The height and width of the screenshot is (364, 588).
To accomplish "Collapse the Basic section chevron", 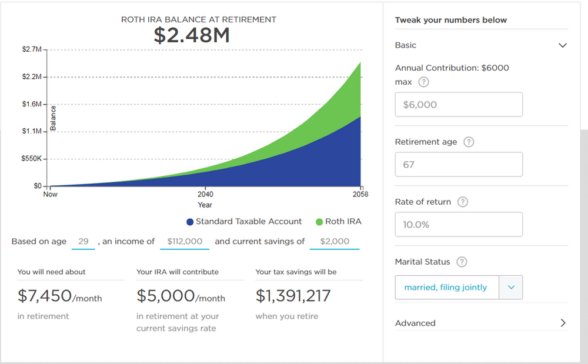I will 563,45.
